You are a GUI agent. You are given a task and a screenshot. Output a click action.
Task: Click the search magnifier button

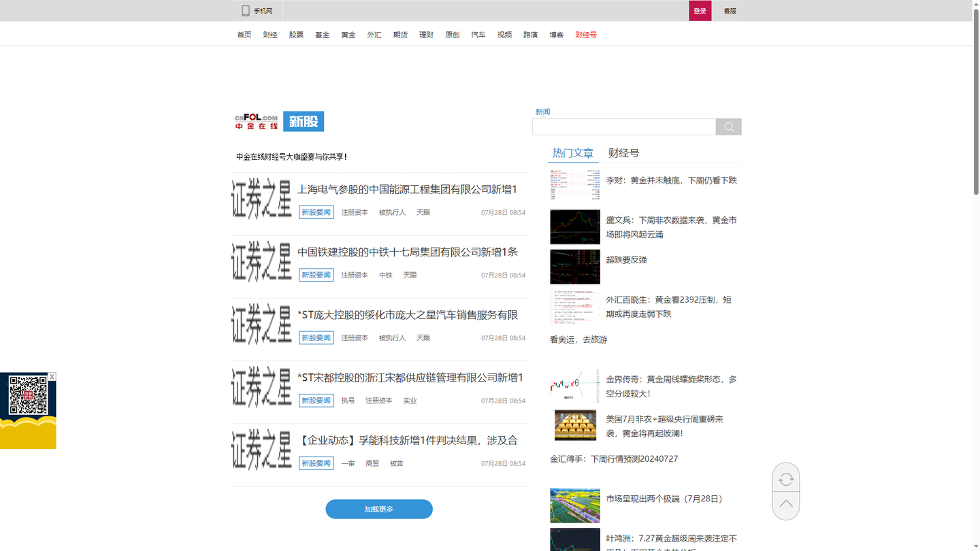(x=728, y=127)
